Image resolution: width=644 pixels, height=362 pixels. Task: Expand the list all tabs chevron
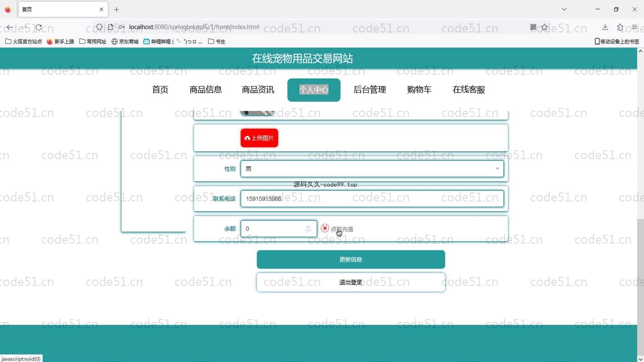(x=564, y=9)
